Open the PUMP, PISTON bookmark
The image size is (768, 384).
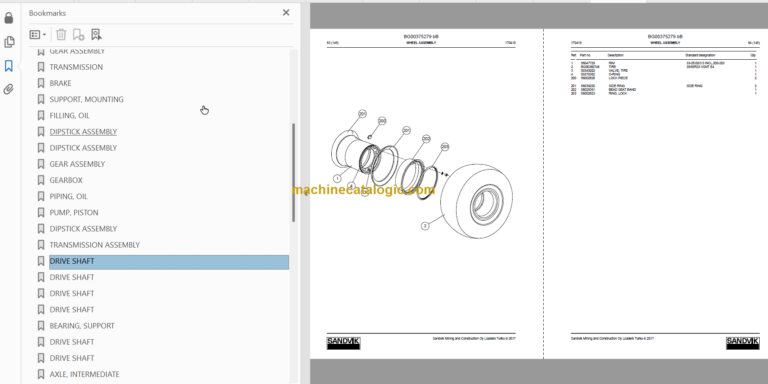73,213
